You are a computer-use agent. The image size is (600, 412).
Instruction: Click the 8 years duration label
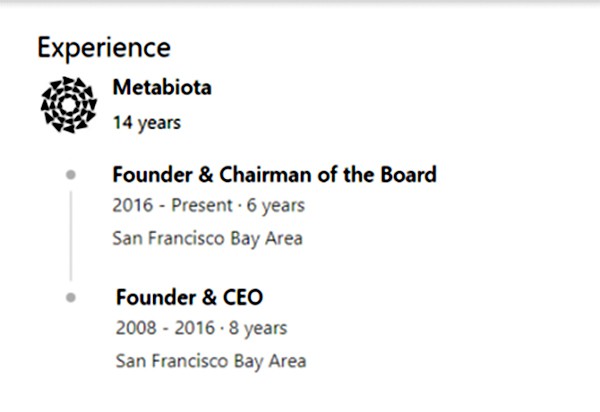point(258,328)
